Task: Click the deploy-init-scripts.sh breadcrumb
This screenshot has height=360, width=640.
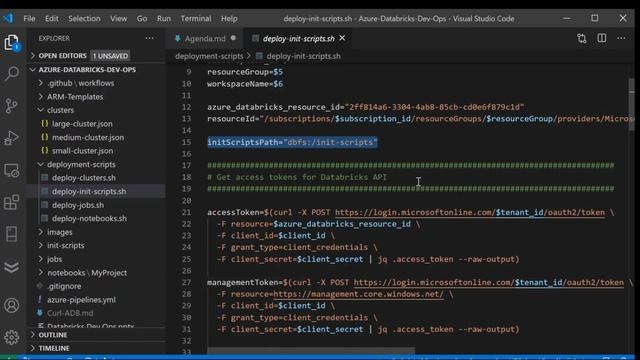Action: [303, 56]
